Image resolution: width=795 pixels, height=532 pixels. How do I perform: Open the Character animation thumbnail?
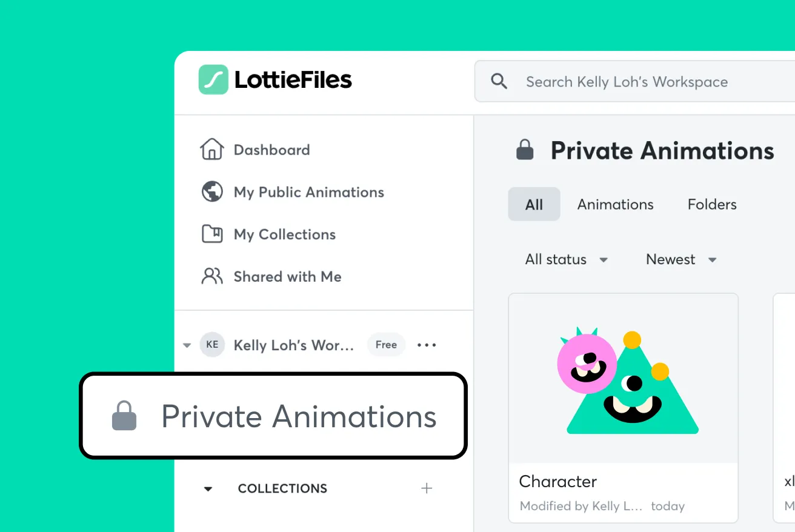(x=624, y=379)
